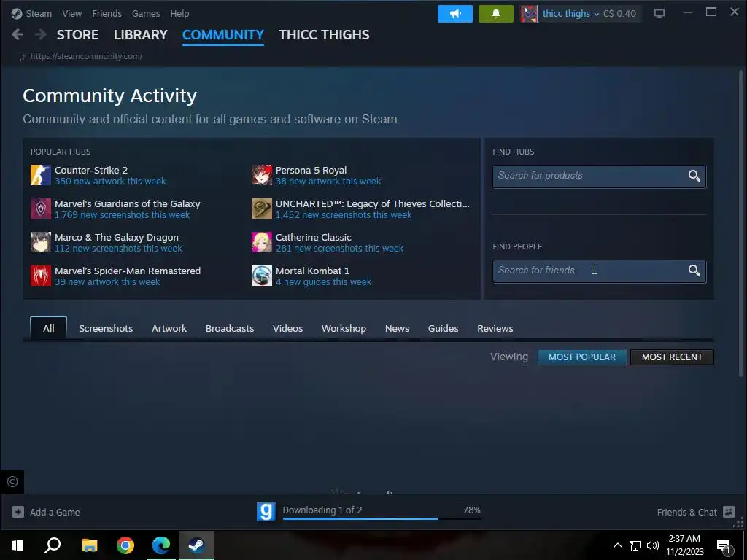Image resolution: width=747 pixels, height=560 pixels.
Task: Open 1,769 new screenshots this week link
Action: click(122, 215)
